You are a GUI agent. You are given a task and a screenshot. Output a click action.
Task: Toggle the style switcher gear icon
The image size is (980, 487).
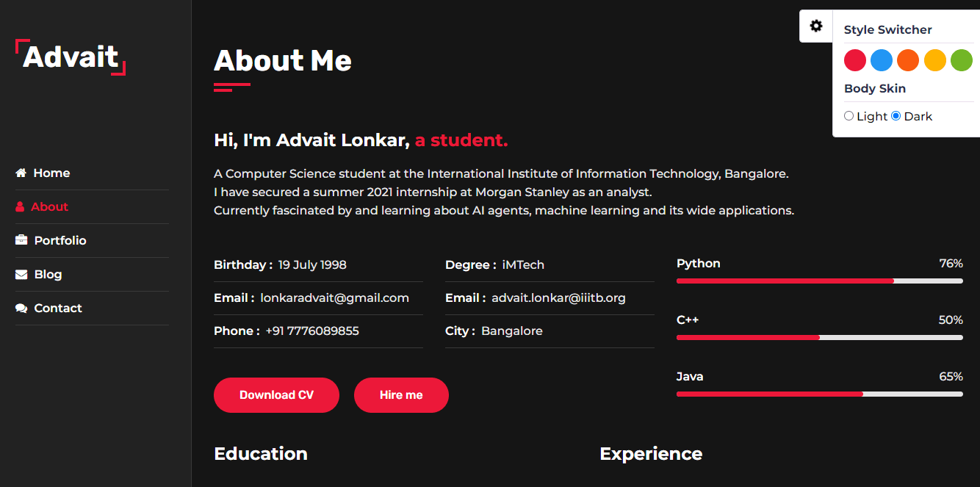[816, 26]
